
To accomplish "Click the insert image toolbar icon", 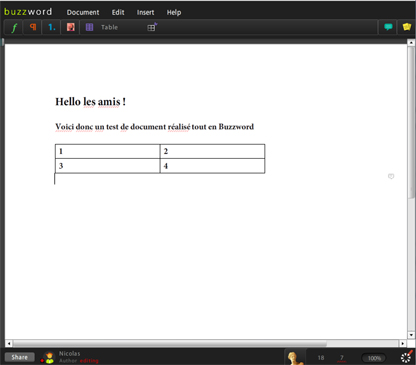I will (x=70, y=27).
